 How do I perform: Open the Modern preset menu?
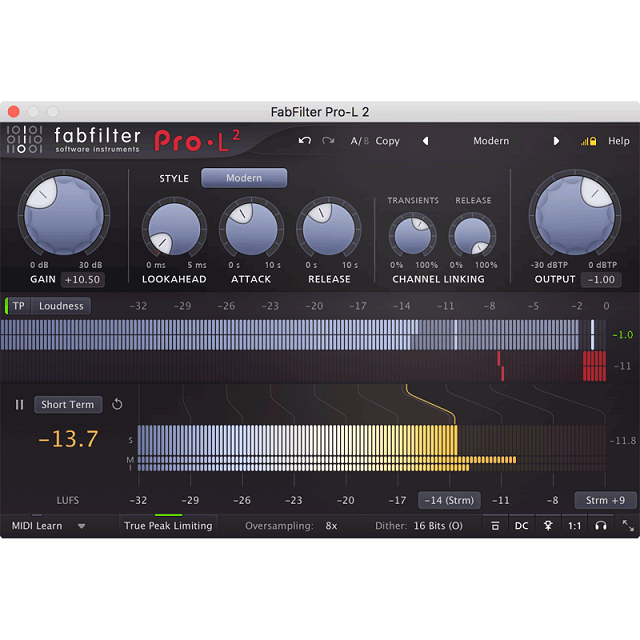(491, 141)
